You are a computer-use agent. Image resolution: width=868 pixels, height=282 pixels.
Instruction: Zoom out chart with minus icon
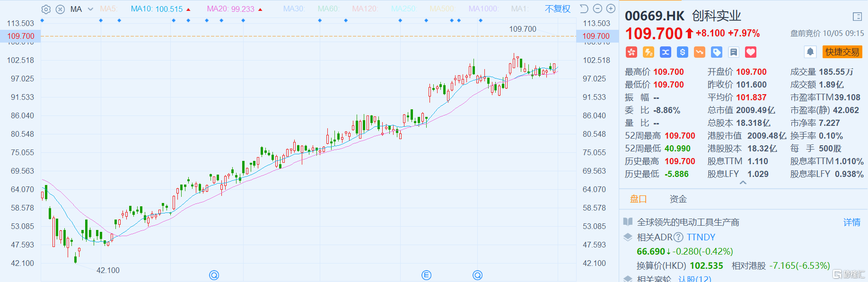click(x=597, y=9)
